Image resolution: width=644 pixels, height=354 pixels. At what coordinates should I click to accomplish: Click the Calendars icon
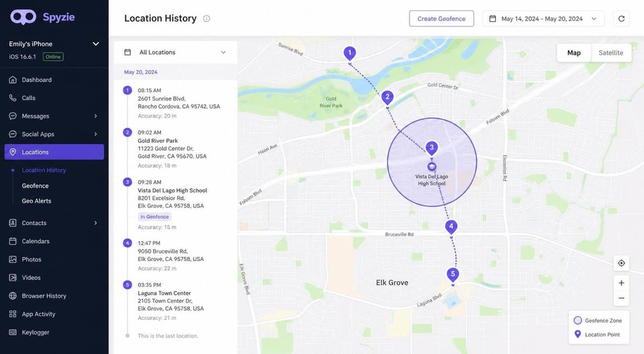[x=13, y=241]
